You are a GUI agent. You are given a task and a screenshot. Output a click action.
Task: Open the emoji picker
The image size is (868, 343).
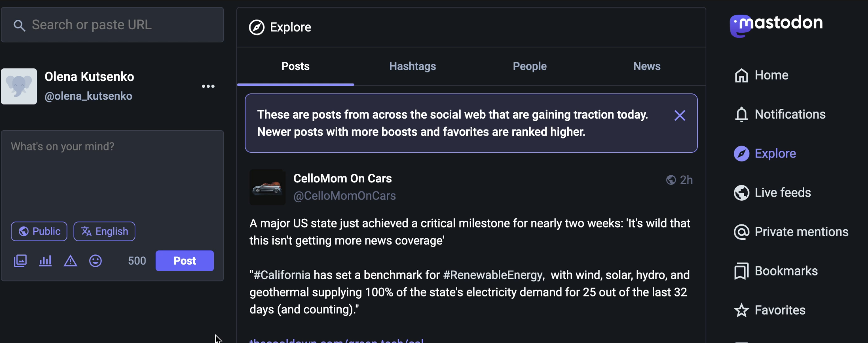pos(95,260)
